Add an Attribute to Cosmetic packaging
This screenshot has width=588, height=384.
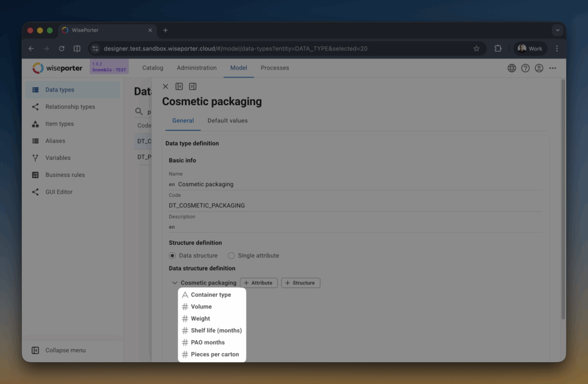point(258,283)
